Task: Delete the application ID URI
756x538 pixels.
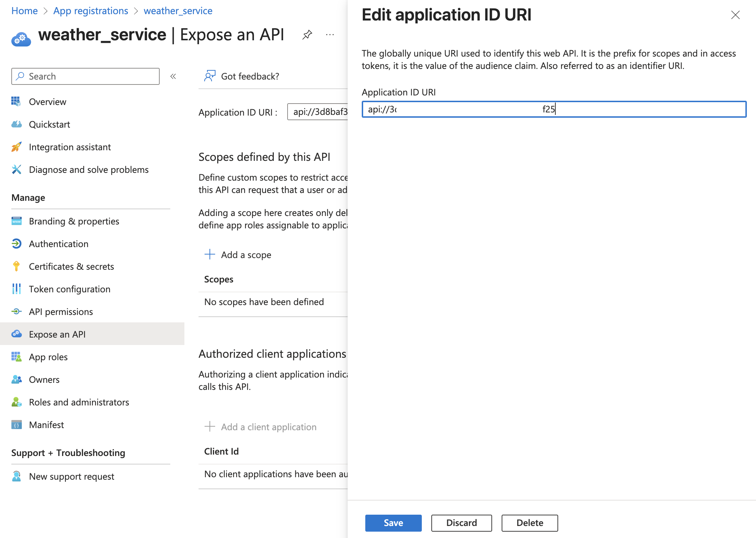Action: 530,523
